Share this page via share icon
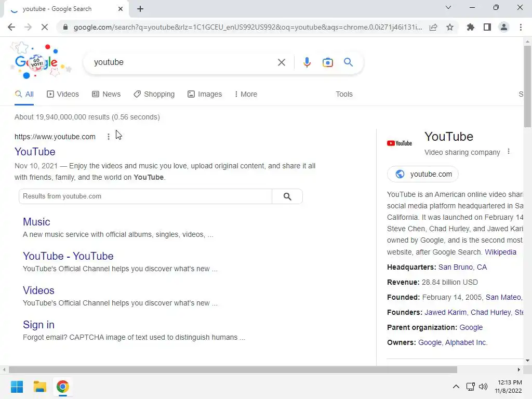Viewport: 532px width, 399px height. pos(433,27)
